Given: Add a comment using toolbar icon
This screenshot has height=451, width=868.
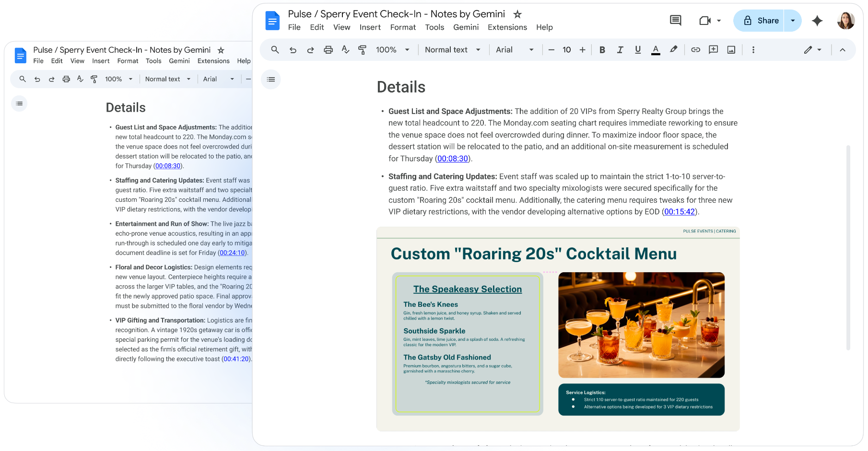Looking at the screenshot, I should click(714, 50).
